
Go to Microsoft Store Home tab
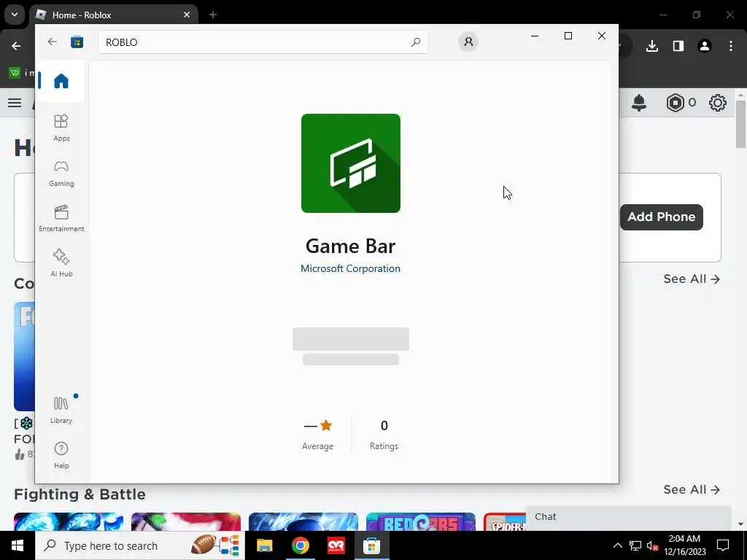tap(61, 81)
